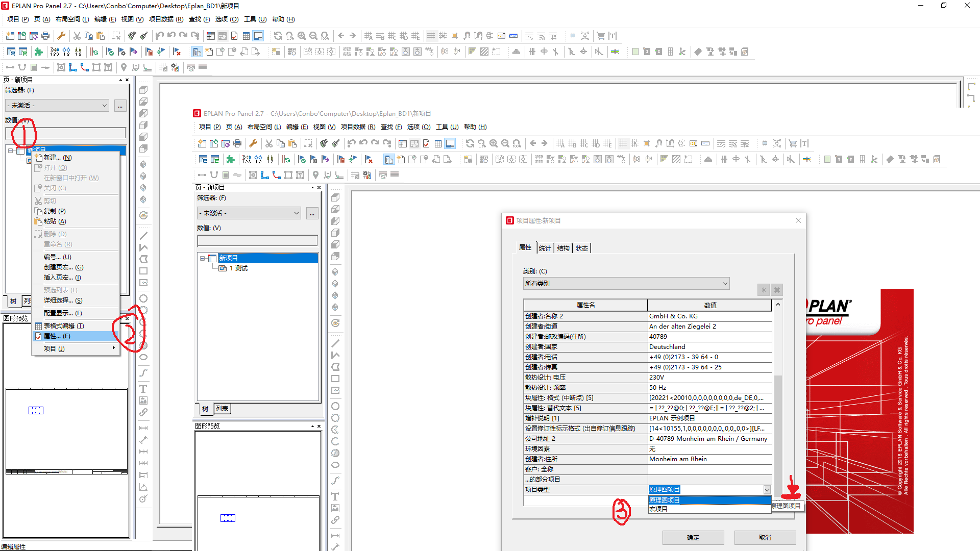Click the Copy toolbar icon
Screen dimensions: 980x551
(x=89, y=36)
